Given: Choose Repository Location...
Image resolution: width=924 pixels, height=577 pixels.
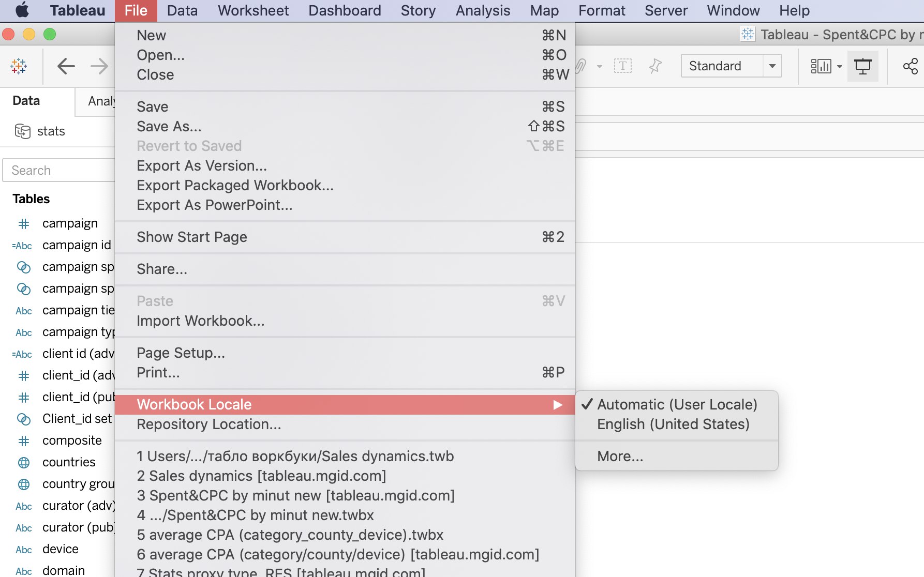Looking at the screenshot, I should click(345, 424).
